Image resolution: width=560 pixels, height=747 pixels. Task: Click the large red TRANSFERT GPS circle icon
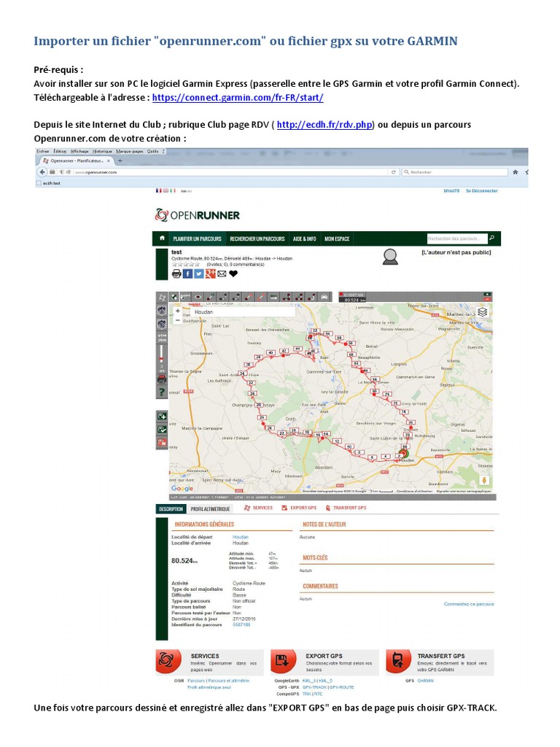[x=398, y=661]
